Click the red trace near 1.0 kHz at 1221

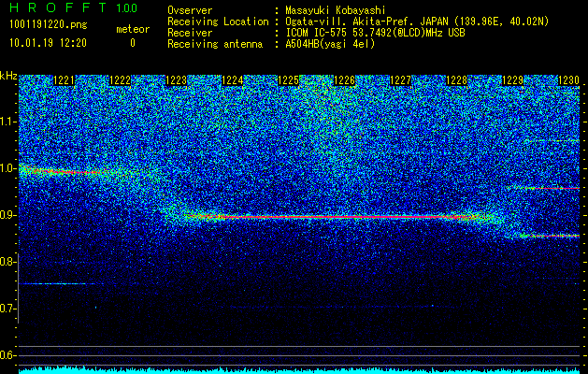coord(64,172)
